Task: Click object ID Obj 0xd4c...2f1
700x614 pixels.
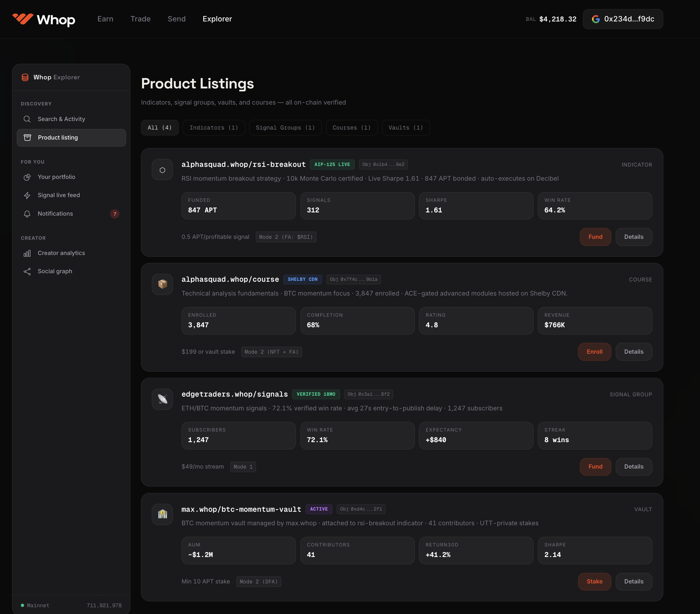Action: point(361,509)
